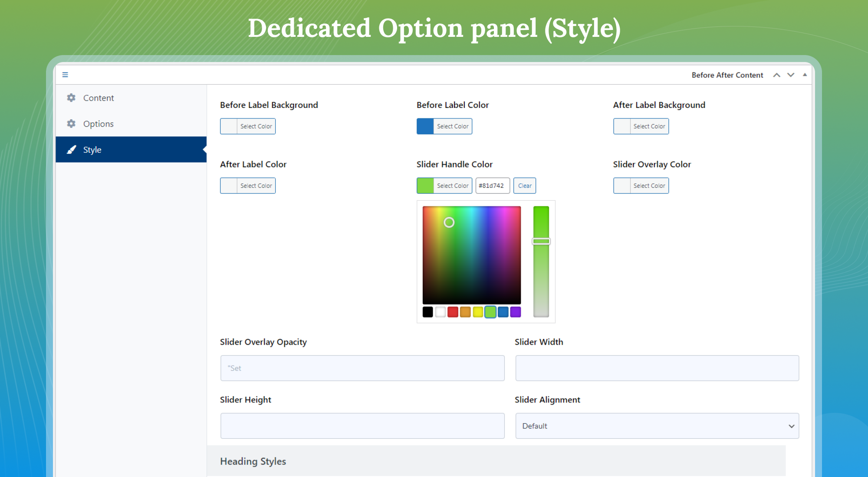Select color for After Label Background

point(641,126)
